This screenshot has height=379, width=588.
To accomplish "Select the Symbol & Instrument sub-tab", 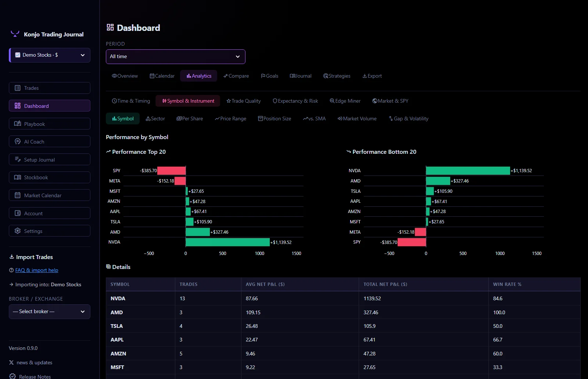I will pyautogui.click(x=188, y=101).
